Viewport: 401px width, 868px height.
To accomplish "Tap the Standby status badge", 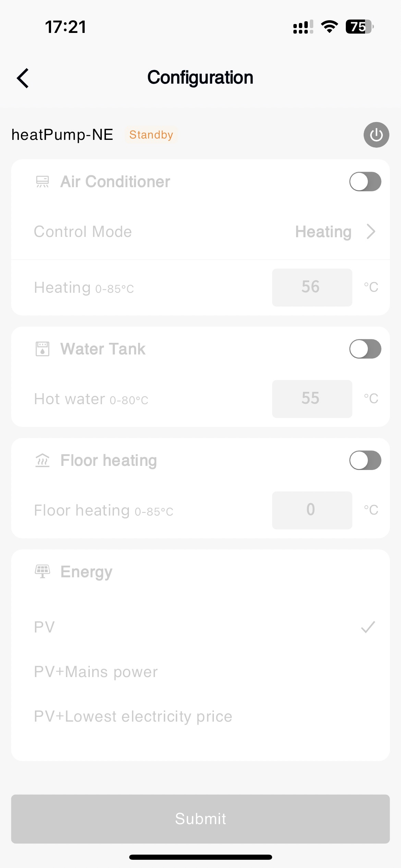I will (x=151, y=135).
